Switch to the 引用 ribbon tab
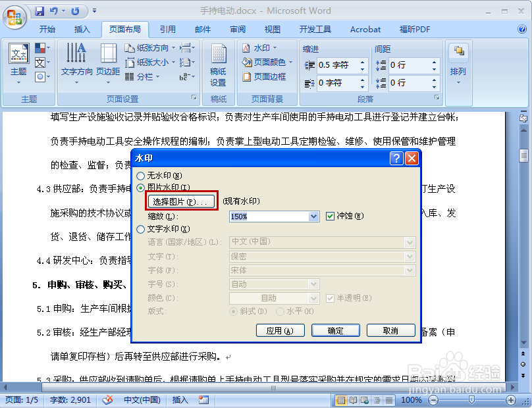The height and width of the screenshot is (408, 532). [x=167, y=29]
